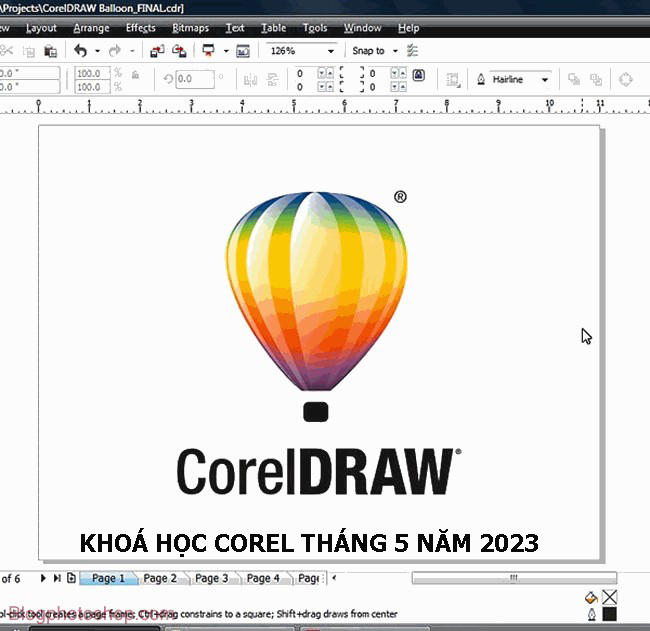Image resolution: width=650 pixels, height=631 pixels.
Task: Click the Import file icon
Action: click(157, 51)
